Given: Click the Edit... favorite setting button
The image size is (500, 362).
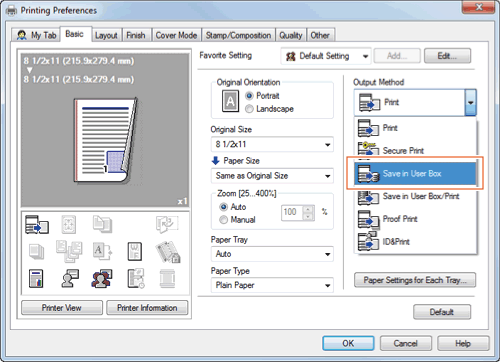Looking at the screenshot, I should [x=447, y=56].
